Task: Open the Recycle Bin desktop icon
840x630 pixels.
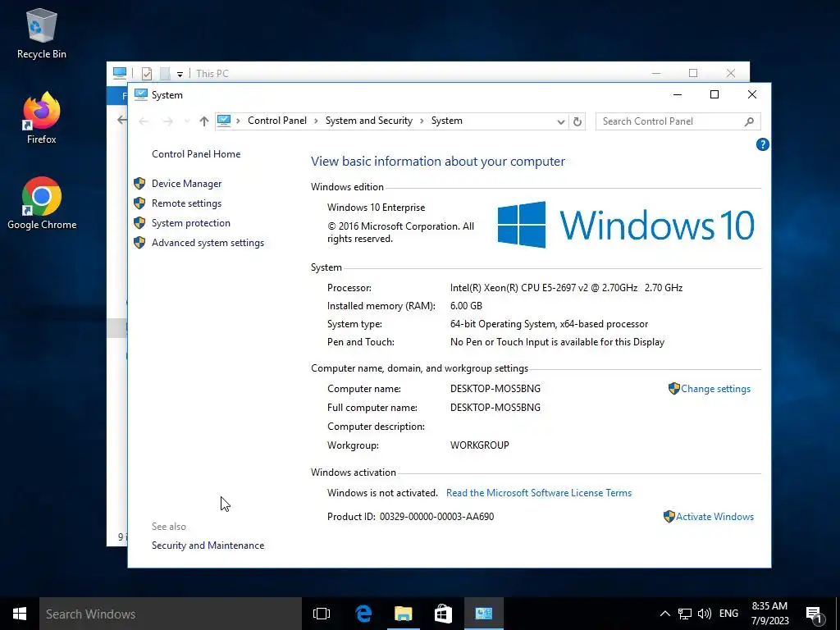Action: click(x=41, y=33)
